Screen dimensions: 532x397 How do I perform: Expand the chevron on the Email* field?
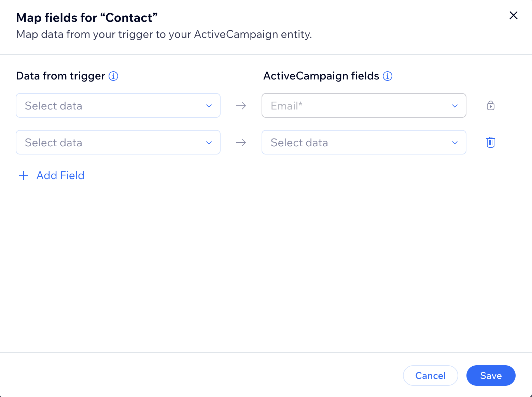455,106
